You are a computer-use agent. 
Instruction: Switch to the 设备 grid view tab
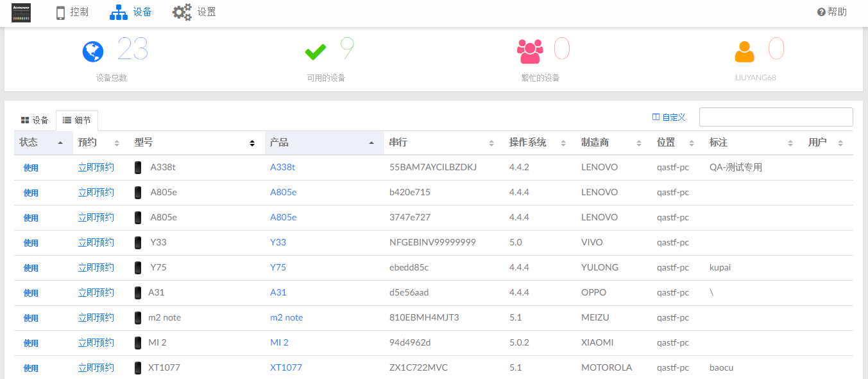[35, 120]
